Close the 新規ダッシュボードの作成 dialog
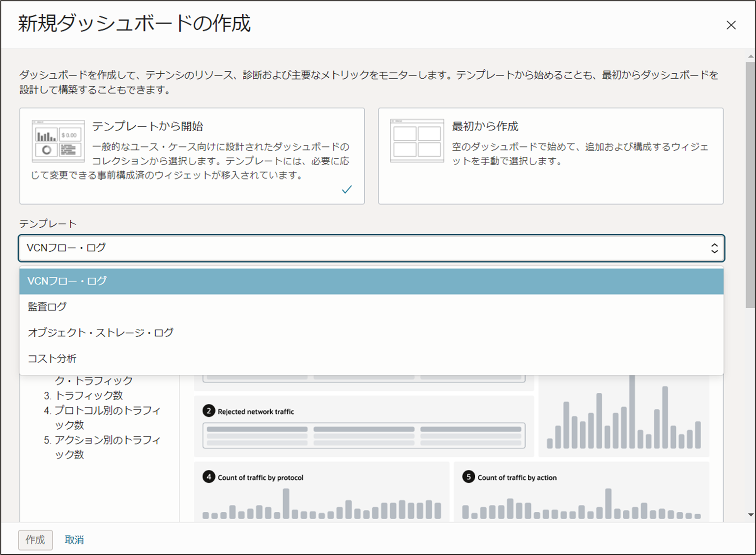This screenshot has height=555, width=756. coord(732,25)
